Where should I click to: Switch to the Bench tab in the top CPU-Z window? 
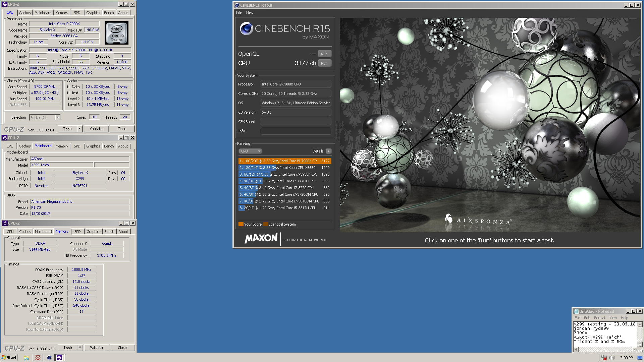(x=109, y=13)
